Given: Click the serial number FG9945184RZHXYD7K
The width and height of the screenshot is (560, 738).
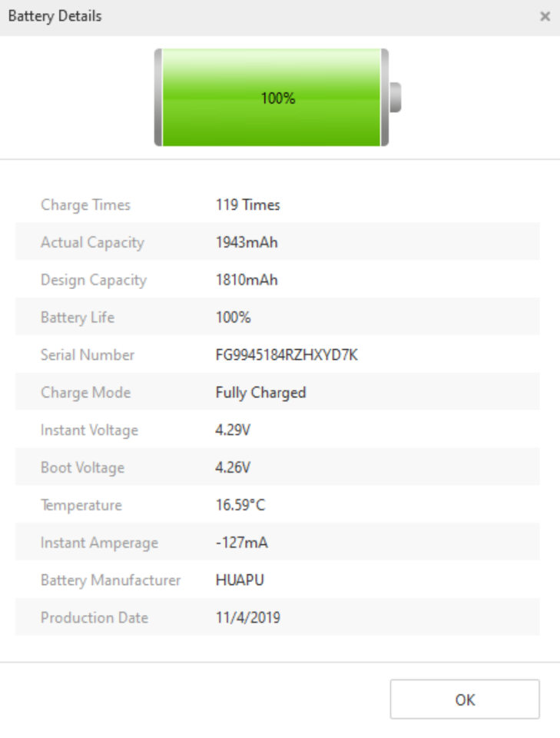Looking at the screenshot, I should pos(287,355).
